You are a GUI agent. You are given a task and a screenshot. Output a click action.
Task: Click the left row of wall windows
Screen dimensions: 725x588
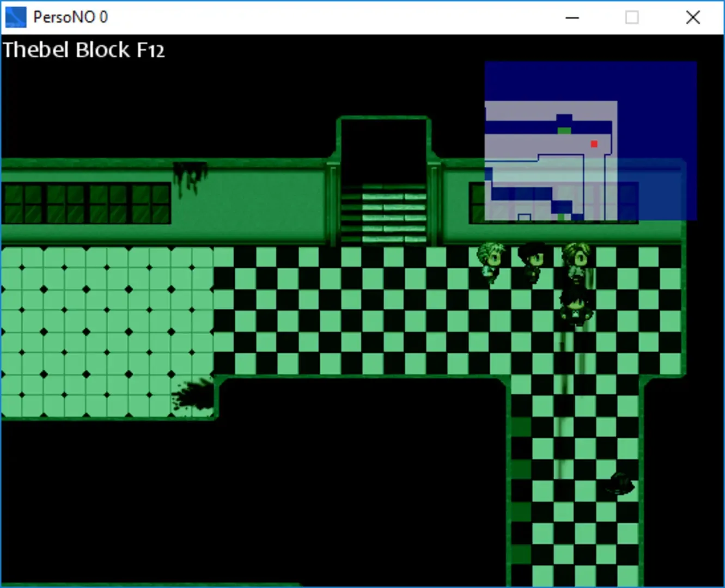click(86, 203)
